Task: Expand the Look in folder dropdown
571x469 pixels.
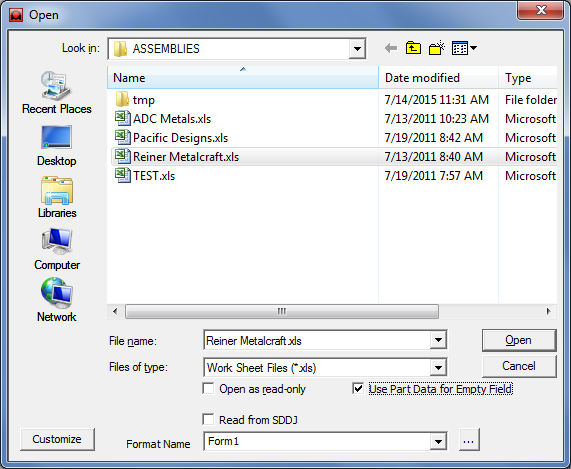Action: click(x=357, y=48)
